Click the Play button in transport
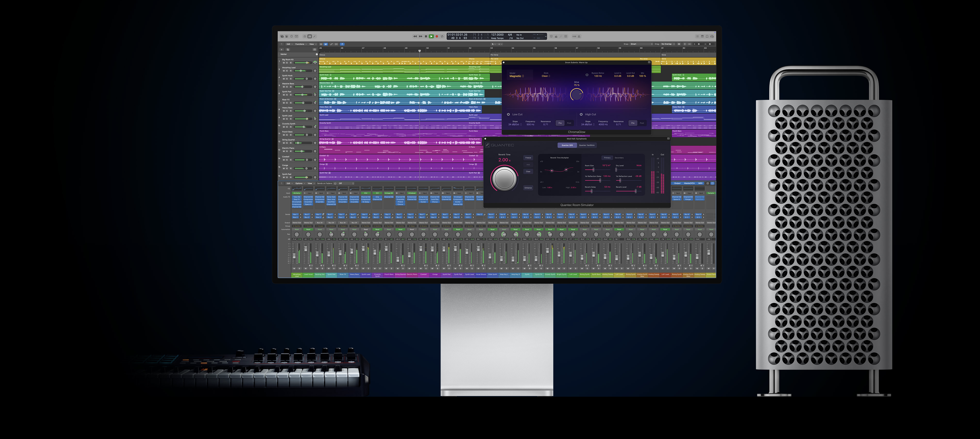The width and height of the screenshot is (980, 439). [x=431, y=36]
